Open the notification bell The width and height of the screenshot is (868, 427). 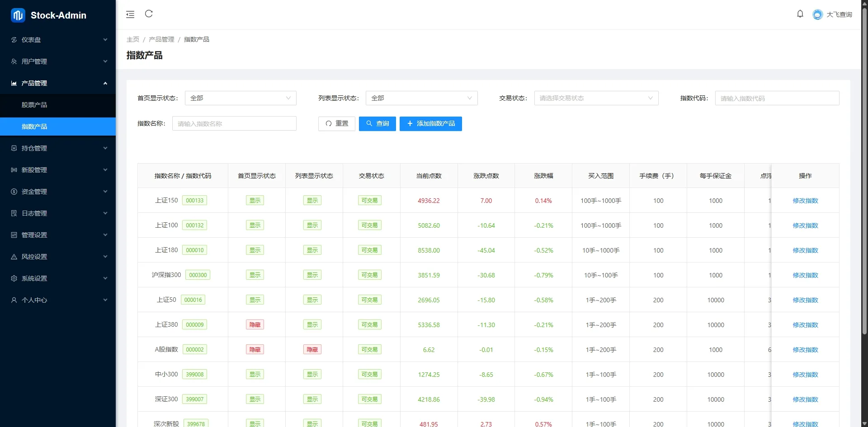point(800,14)
